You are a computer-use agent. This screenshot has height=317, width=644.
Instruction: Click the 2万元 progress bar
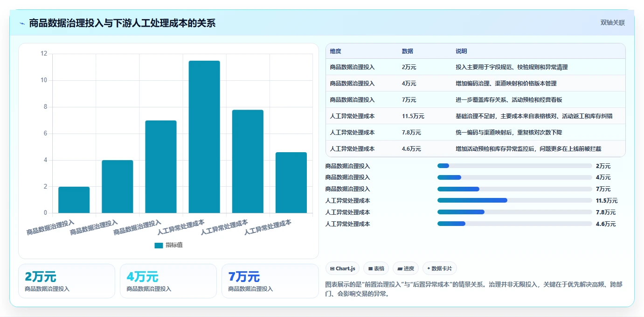515,166
